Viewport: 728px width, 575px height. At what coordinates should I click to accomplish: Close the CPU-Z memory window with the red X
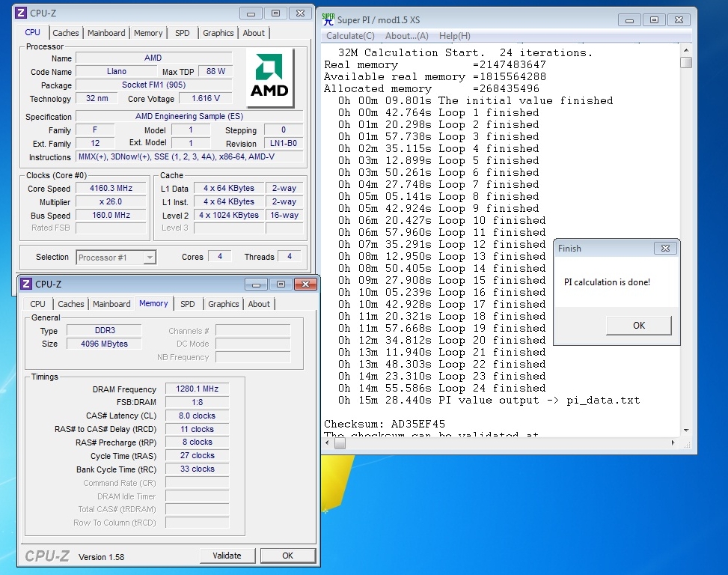coord(305,284)
